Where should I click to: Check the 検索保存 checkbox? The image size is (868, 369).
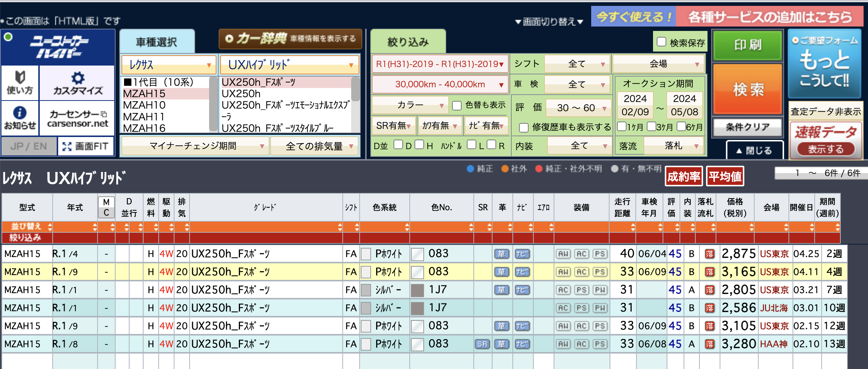pos(661,42)
